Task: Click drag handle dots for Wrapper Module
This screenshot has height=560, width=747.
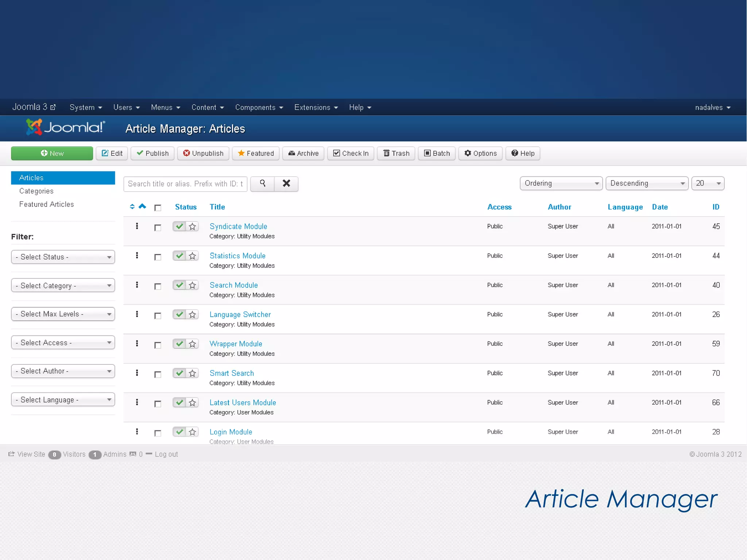Action: click(137, 344)
